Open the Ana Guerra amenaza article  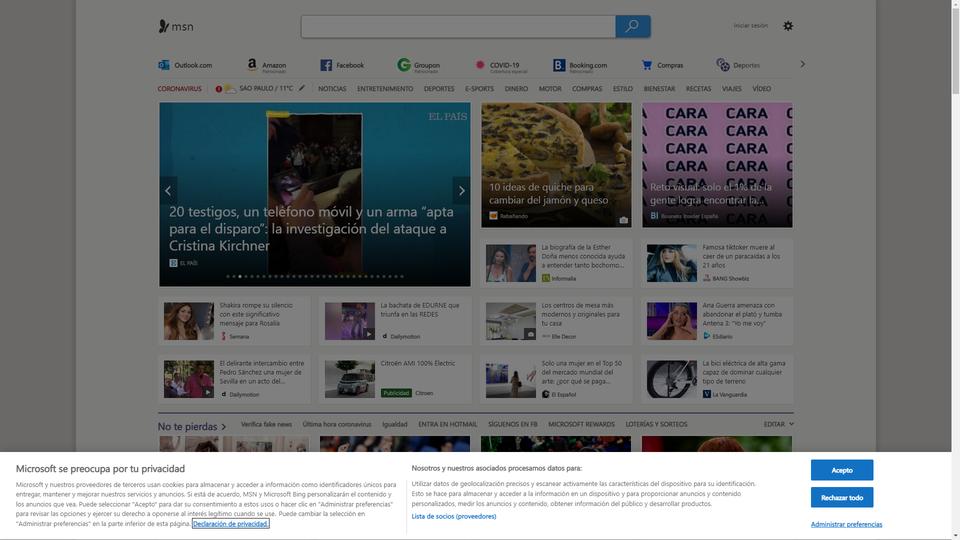tap(717, 321)
